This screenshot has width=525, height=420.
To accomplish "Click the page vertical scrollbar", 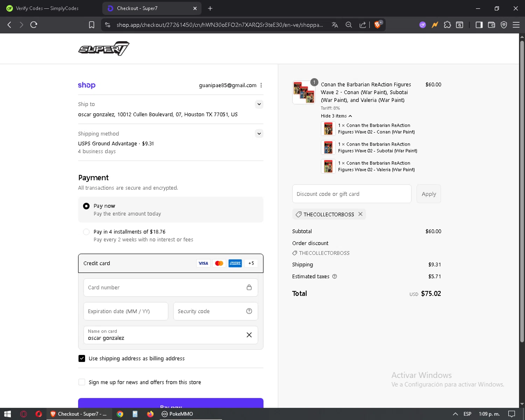I will pos(522,191).
